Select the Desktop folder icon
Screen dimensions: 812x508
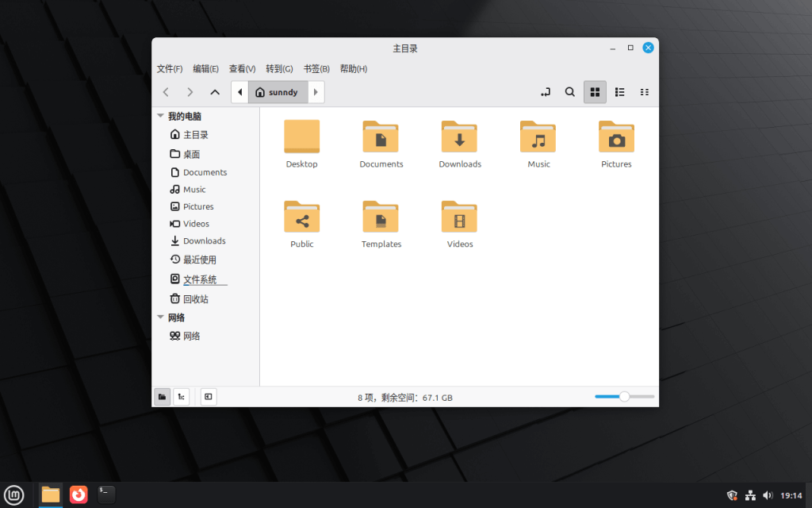pyautogui.click(x=302, y=137)
